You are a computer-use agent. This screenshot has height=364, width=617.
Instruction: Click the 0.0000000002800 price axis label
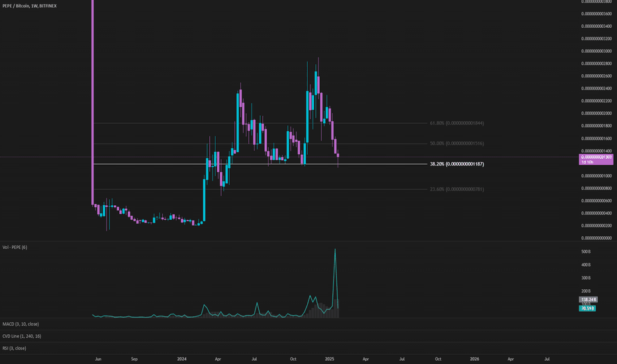click(596, 64)
